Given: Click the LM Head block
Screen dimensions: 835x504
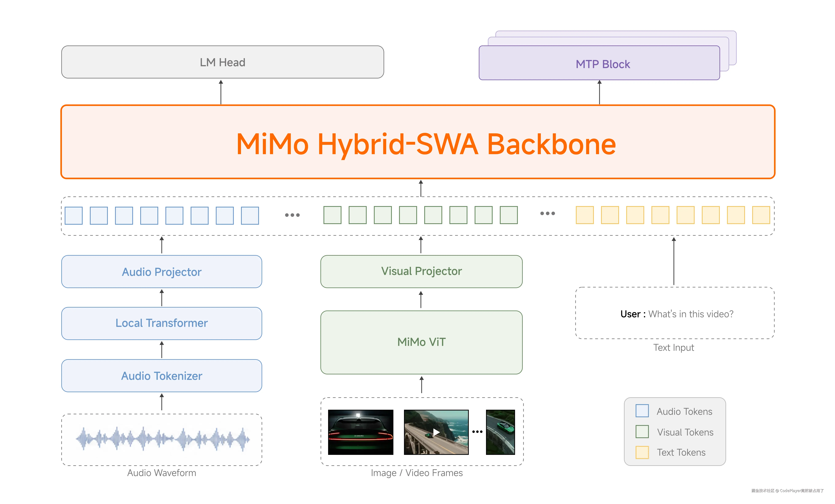Looking at the screenshot, I should click(x=222, y=62).
